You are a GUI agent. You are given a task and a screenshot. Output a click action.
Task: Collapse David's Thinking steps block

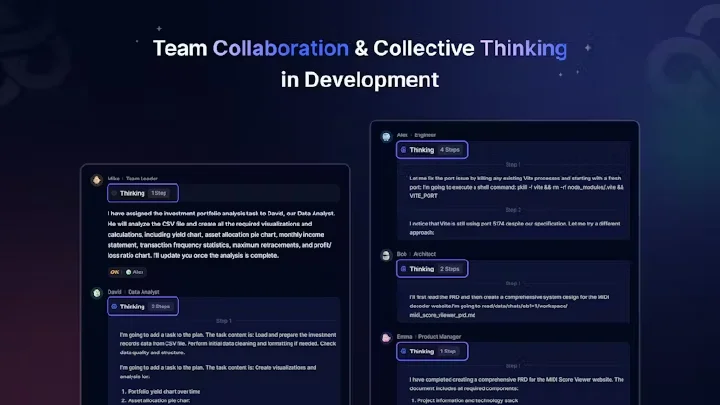143,306
